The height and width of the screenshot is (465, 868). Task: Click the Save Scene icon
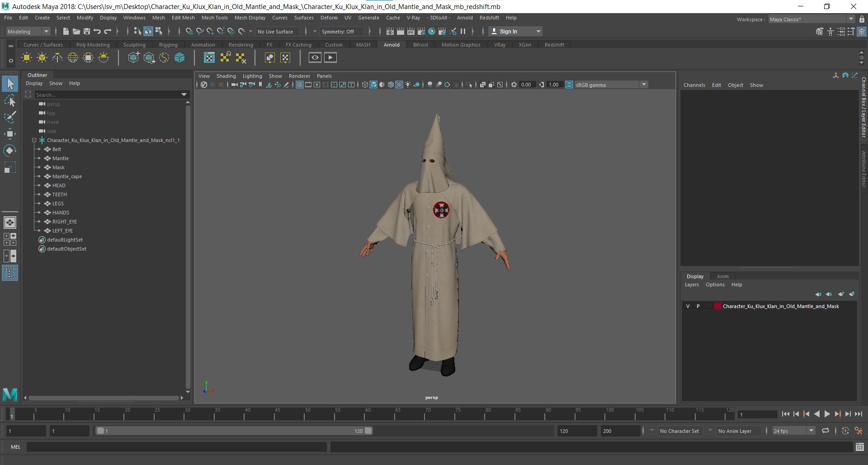click(87, 31)
